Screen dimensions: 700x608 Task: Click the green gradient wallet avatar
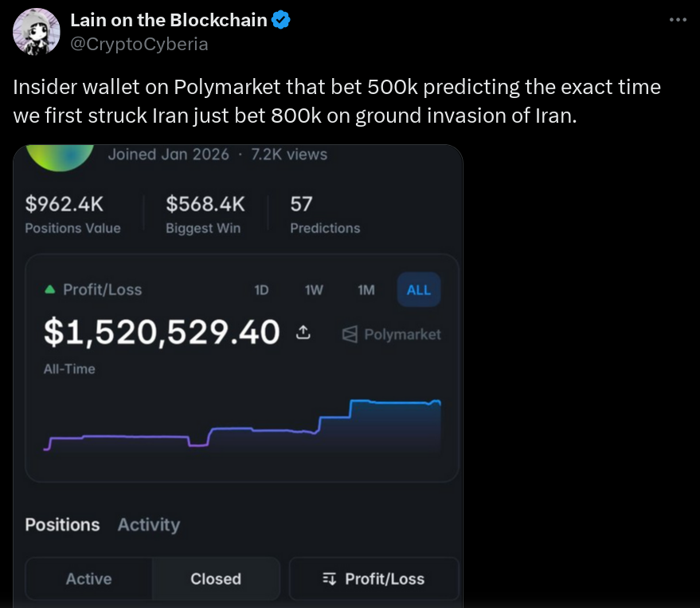click(60, 157)
